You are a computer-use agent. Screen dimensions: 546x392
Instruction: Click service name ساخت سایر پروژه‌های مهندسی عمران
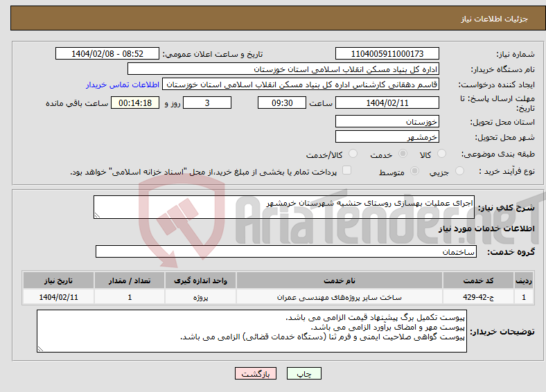pyautogui.click(x=339, y=297)
